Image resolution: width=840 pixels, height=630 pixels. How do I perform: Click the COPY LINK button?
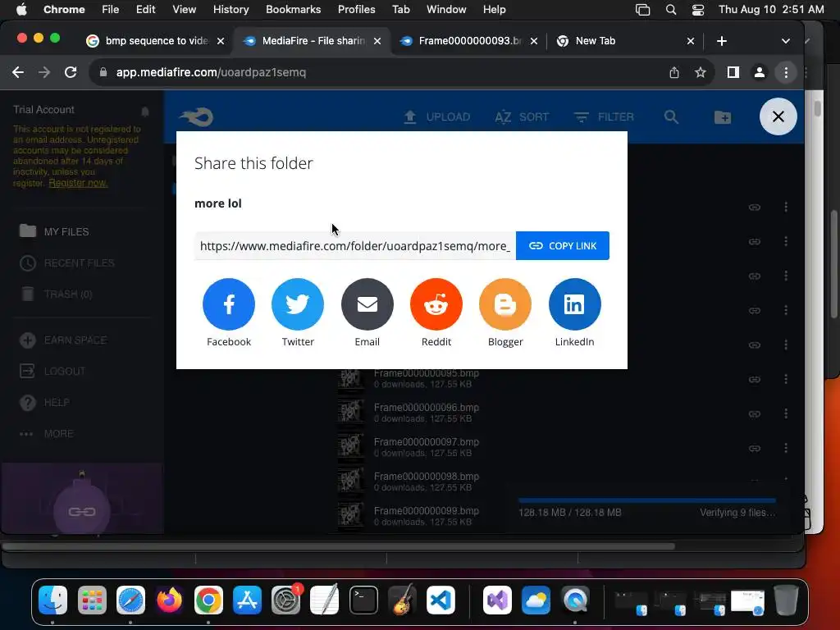tap(563, 245)
